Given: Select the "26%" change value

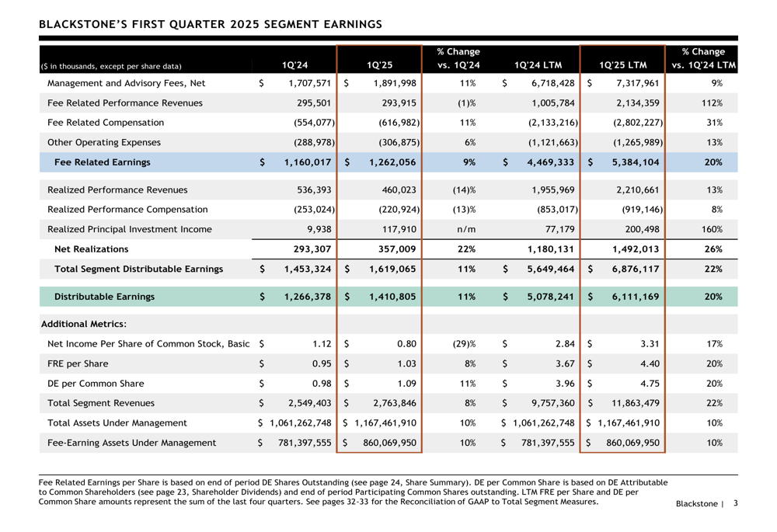Looking at the screenshot, I should (x=713, y=249).
